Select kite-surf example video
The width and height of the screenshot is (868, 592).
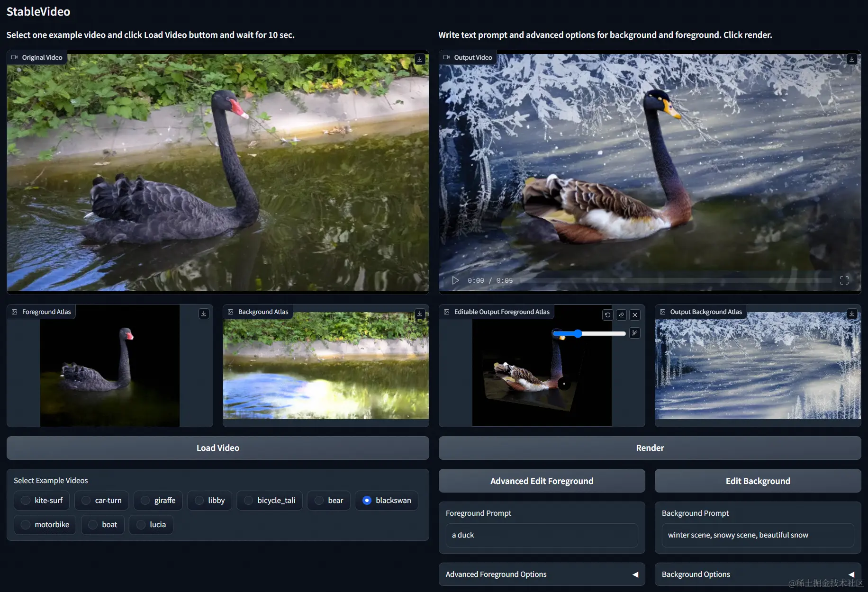point(42,500)
